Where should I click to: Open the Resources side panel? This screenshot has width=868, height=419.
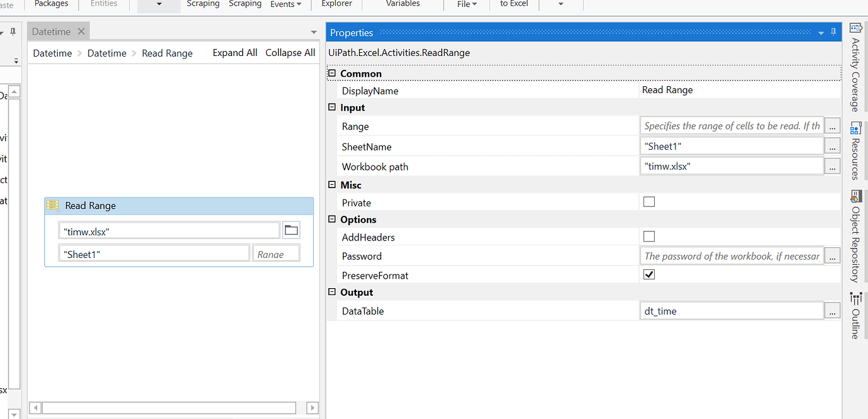click(x=855, y=151)
